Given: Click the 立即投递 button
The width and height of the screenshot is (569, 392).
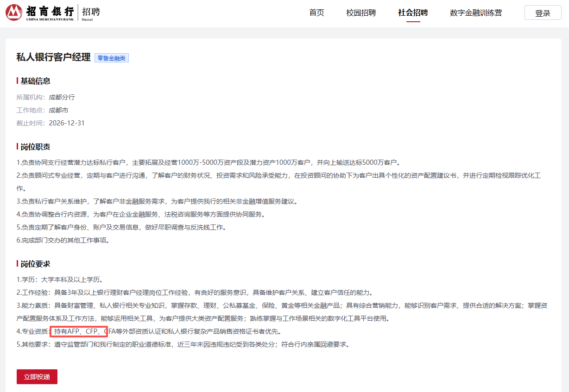Looking at the screenshot, I should 37,377.
